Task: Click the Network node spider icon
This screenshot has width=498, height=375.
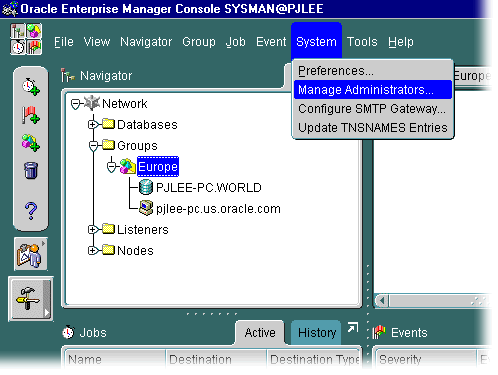Action: coord(92,103)
